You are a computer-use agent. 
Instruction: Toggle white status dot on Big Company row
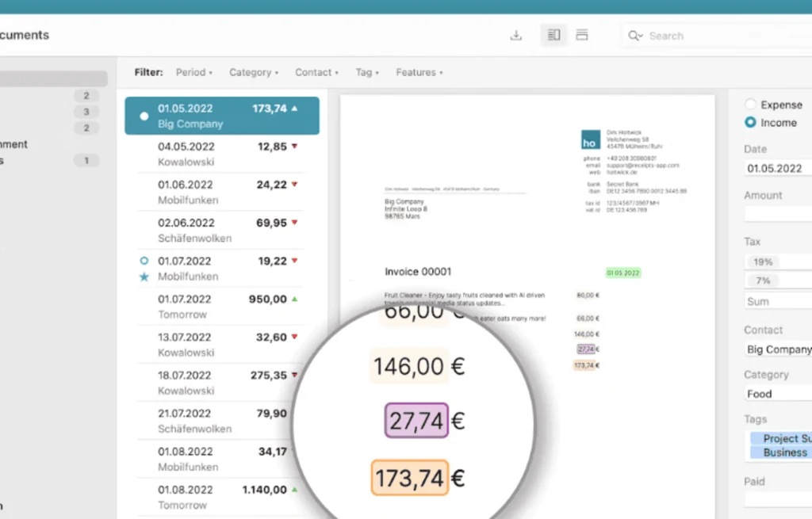[x=144, y=116]
